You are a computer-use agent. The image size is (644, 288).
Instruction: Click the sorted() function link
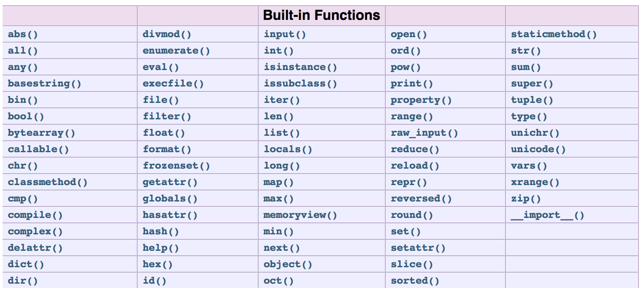(x=415, y=281)
